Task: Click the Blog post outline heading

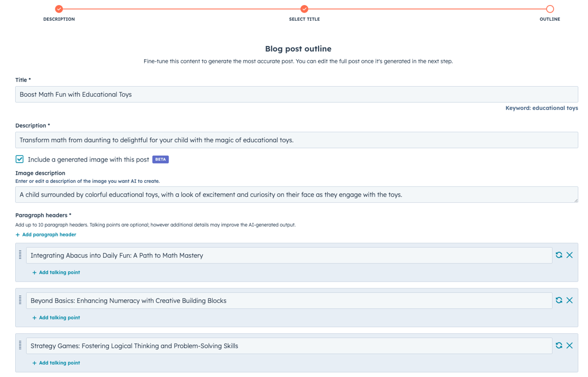Action: (298, 49)
